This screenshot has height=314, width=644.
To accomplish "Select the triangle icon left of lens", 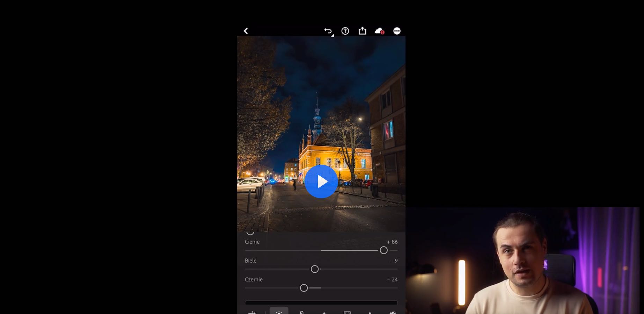I will point(370,312).
